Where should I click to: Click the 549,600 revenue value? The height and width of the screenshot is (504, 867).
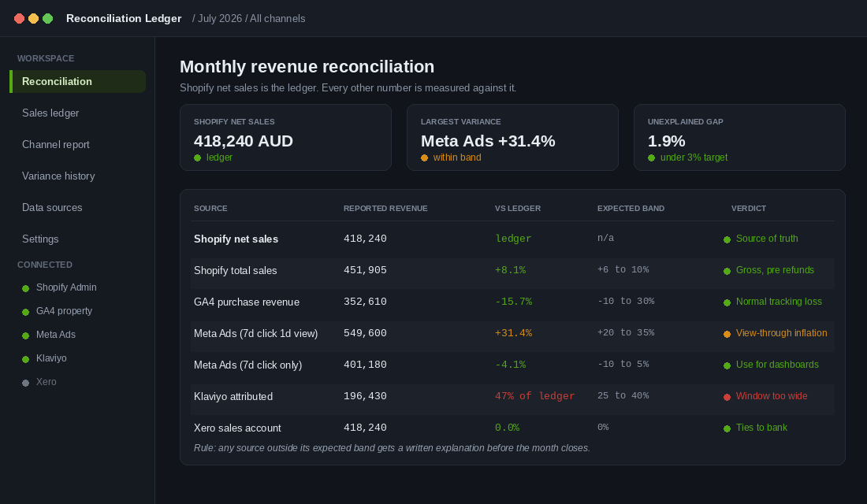pos(365,333)
